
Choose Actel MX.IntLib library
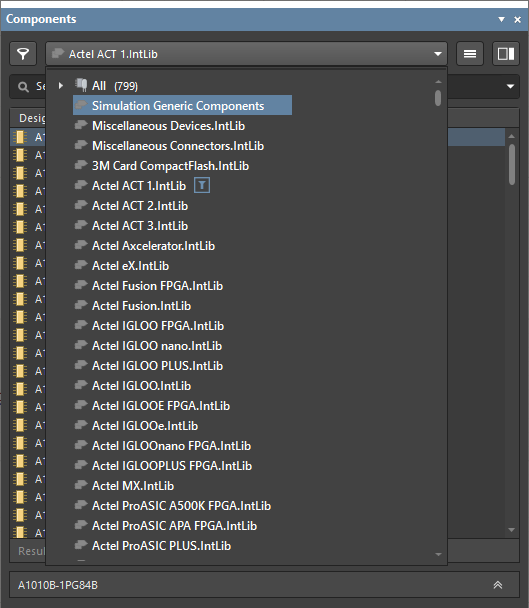tap(133, 486)
